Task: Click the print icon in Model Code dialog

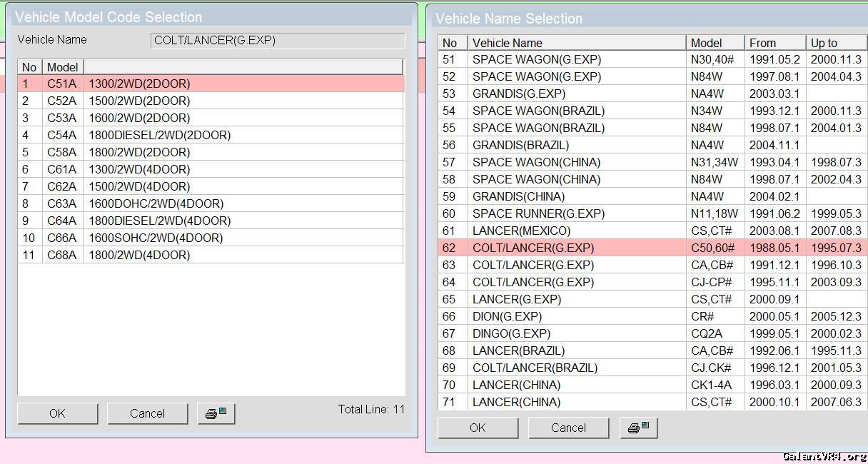Action: coord(216,413)
